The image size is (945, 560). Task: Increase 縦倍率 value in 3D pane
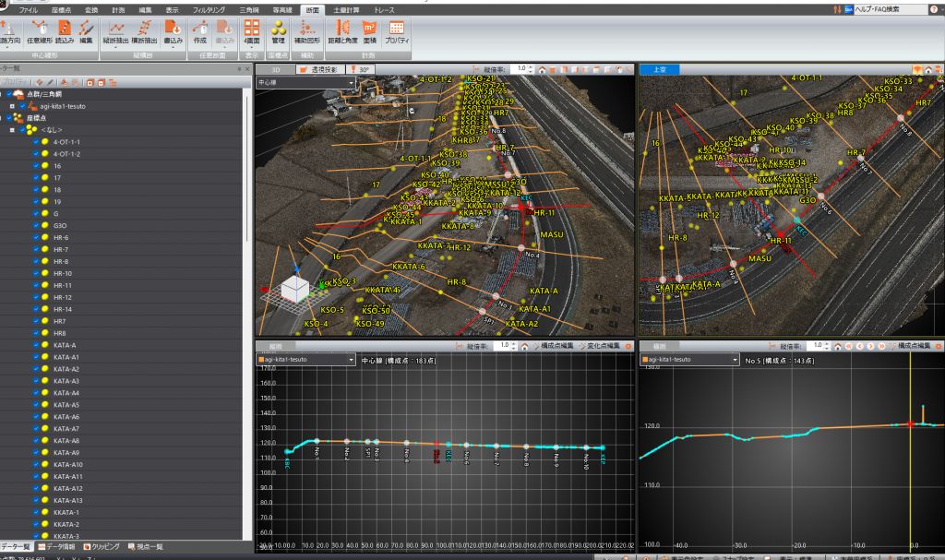click(x=531, y=67)
